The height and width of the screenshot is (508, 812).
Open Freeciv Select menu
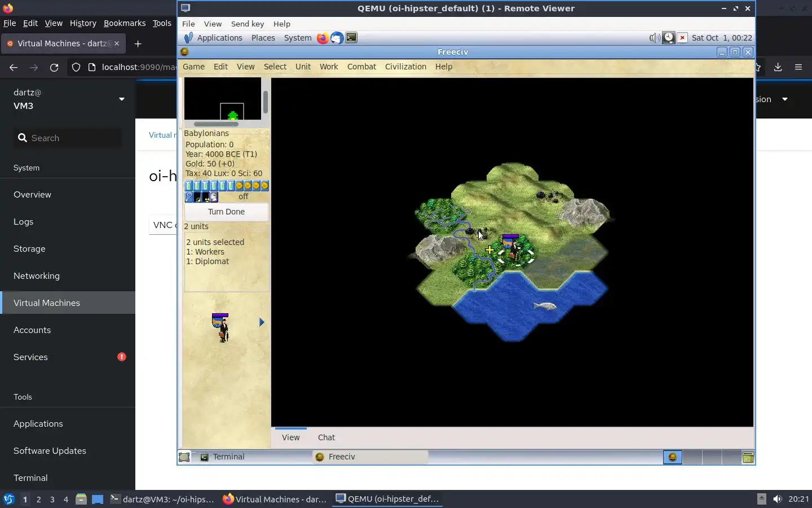tap(275, 67)
